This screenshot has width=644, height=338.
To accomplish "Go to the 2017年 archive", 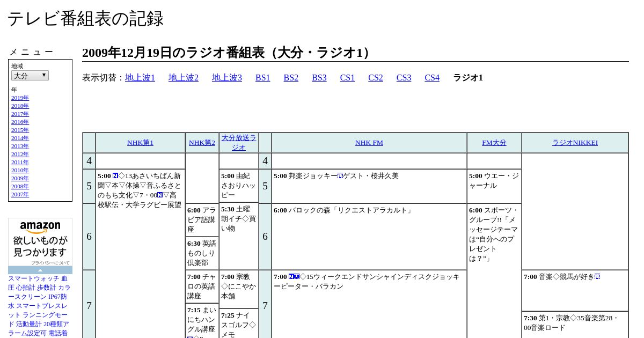I will pyautogui.click(x=20, y=114).
